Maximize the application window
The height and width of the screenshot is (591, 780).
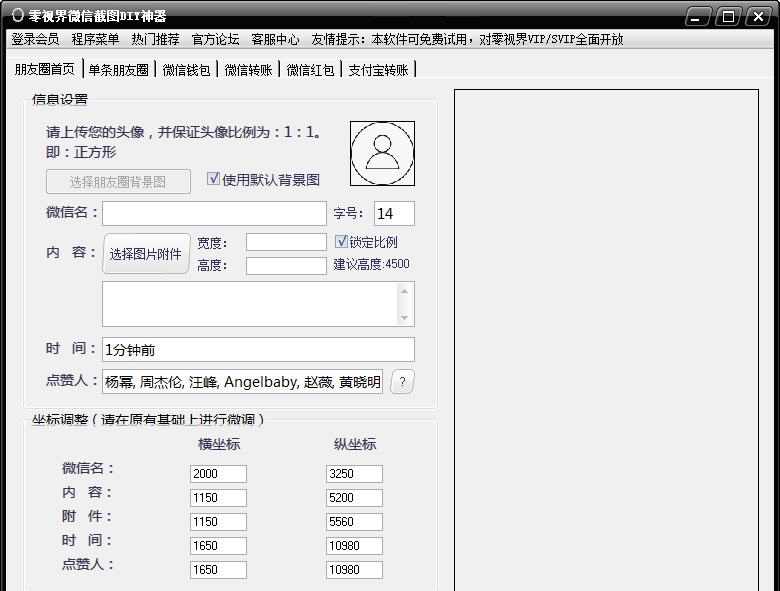[728, 17]
